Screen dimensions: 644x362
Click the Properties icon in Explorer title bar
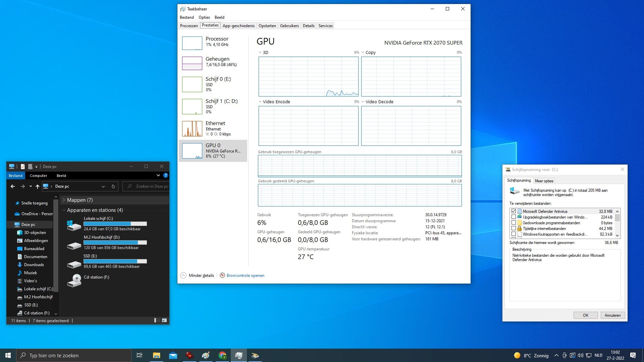tap(23, 166)
